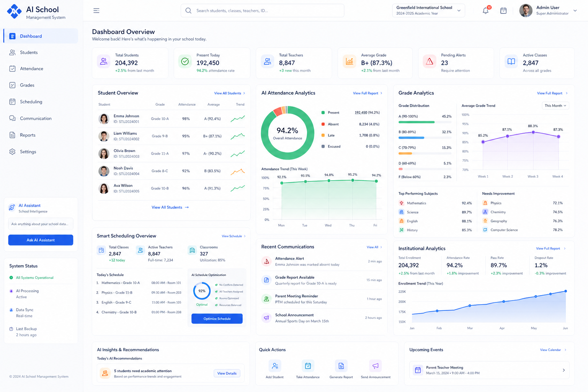This screenshot has height=392, width=588.
Task: Click the Send Announcement megaphone icon
Action: 376,366
